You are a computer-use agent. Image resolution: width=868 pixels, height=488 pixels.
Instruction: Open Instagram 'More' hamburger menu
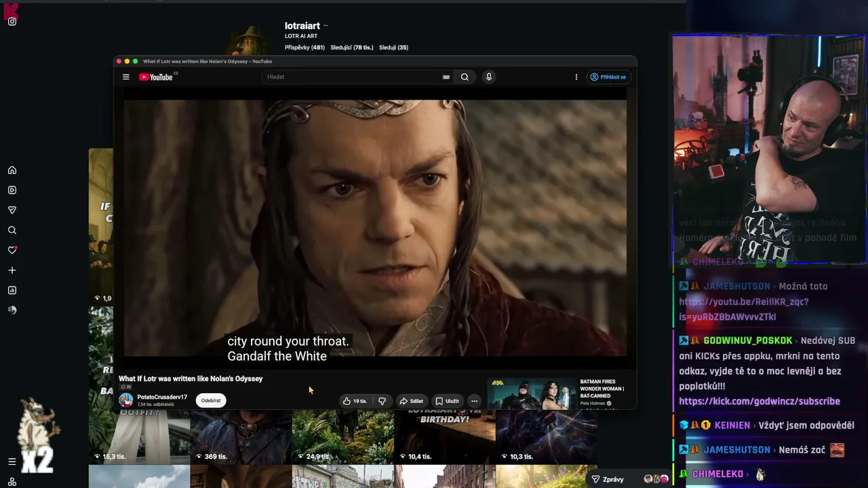point(12,462)
